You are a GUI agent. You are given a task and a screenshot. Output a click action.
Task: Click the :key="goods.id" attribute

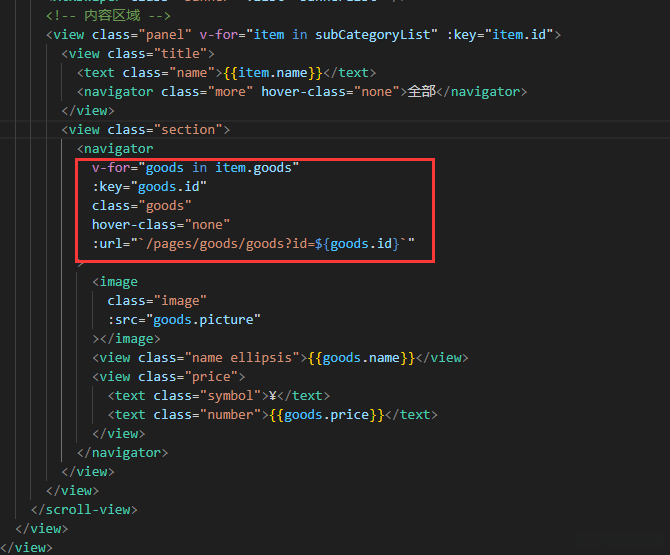tap(149, 187)
